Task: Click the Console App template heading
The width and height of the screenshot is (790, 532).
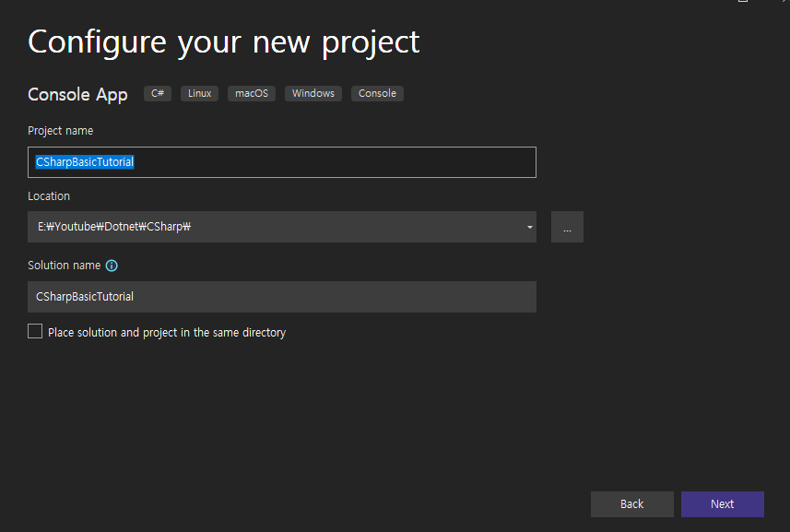Action: 77,95
